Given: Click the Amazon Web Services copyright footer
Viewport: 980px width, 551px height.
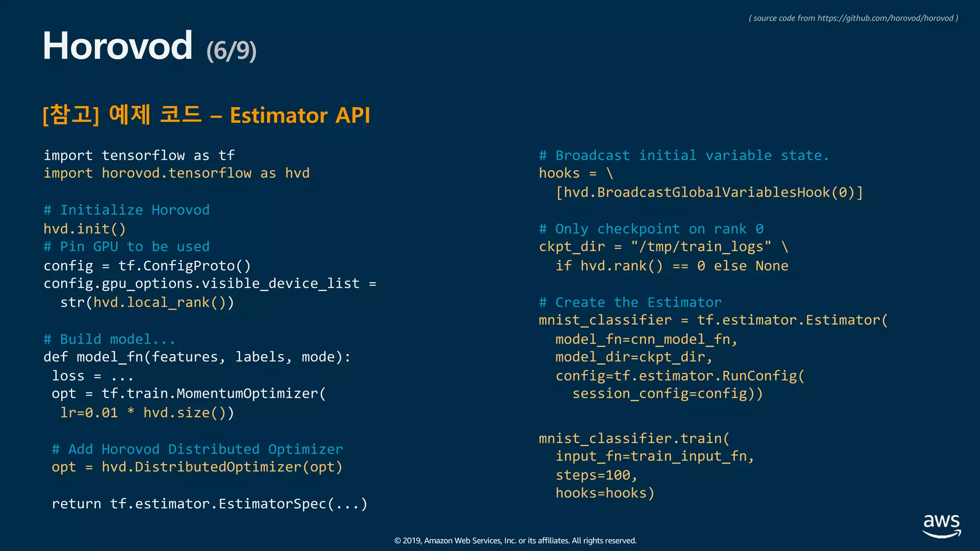Looking at the screenshot, I should pos(515,541).
